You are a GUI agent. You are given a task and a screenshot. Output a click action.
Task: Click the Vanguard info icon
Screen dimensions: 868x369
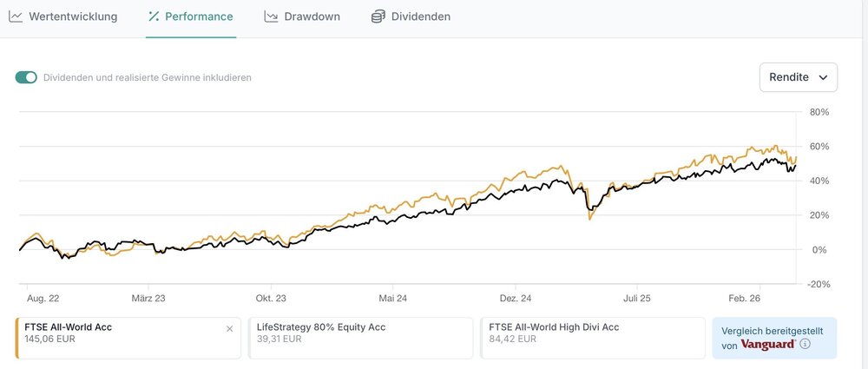805,345
